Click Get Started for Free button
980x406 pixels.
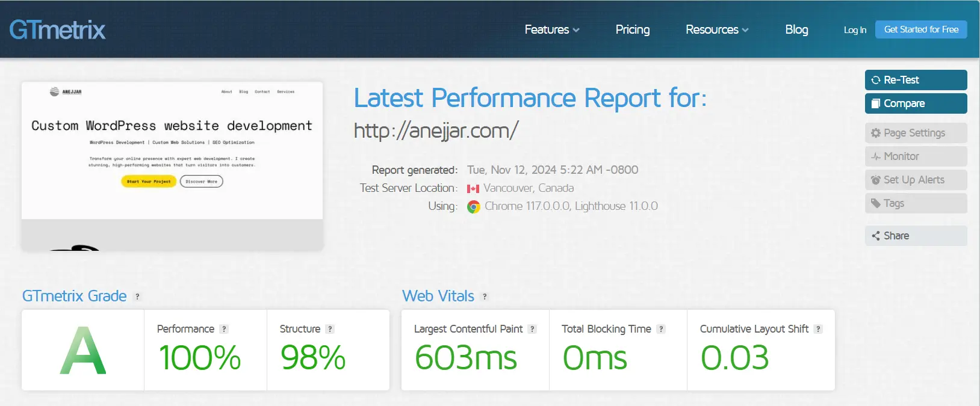click(x=921, y=29)
